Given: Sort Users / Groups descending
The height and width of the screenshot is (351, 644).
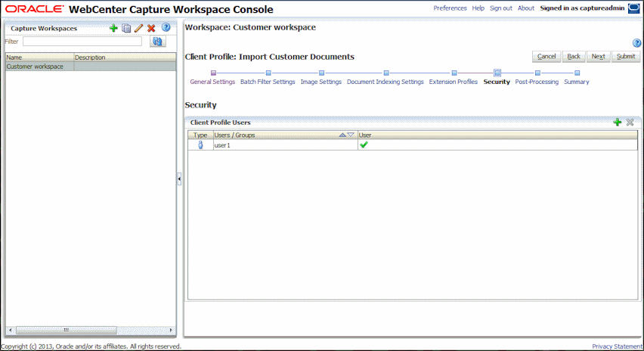Looking at the screenshot, I should point(351,135).
